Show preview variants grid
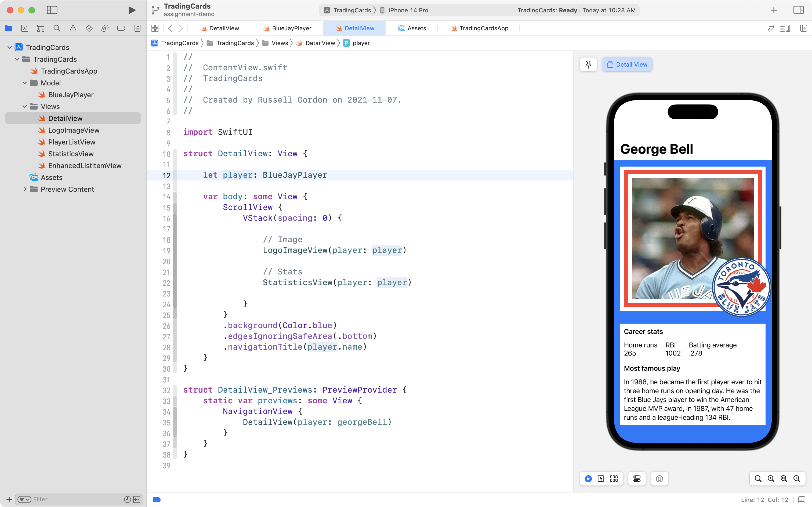Screen dimensions: 812x507 pos(614,479)
